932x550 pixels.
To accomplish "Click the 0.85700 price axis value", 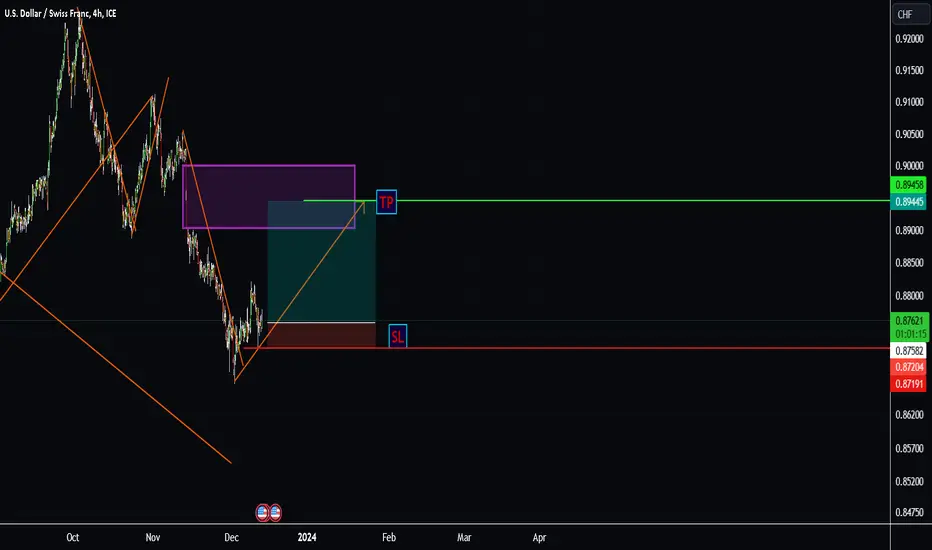I will 909,448.
